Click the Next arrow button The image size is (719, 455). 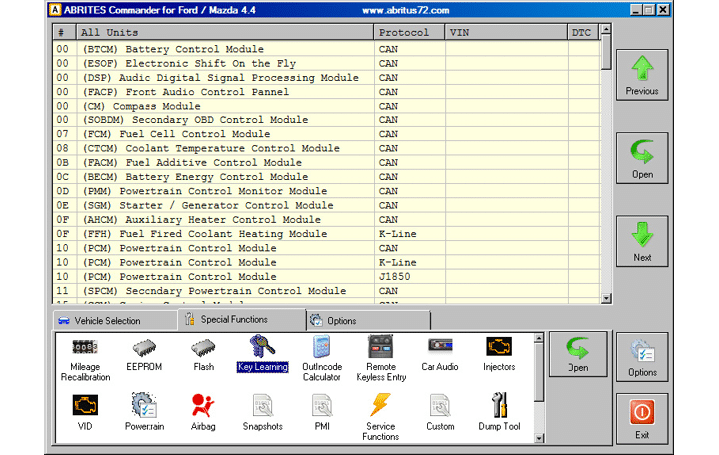tap(642, 241)
